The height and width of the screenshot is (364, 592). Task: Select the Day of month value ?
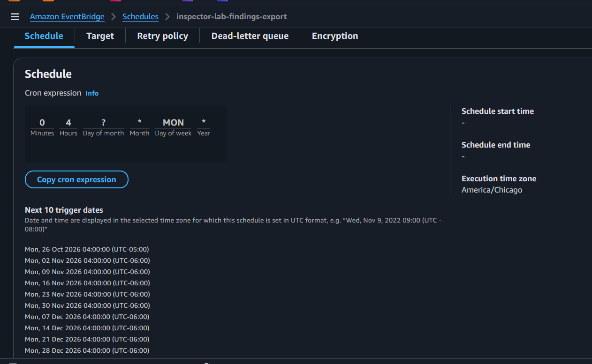click(x=104, y=123)
